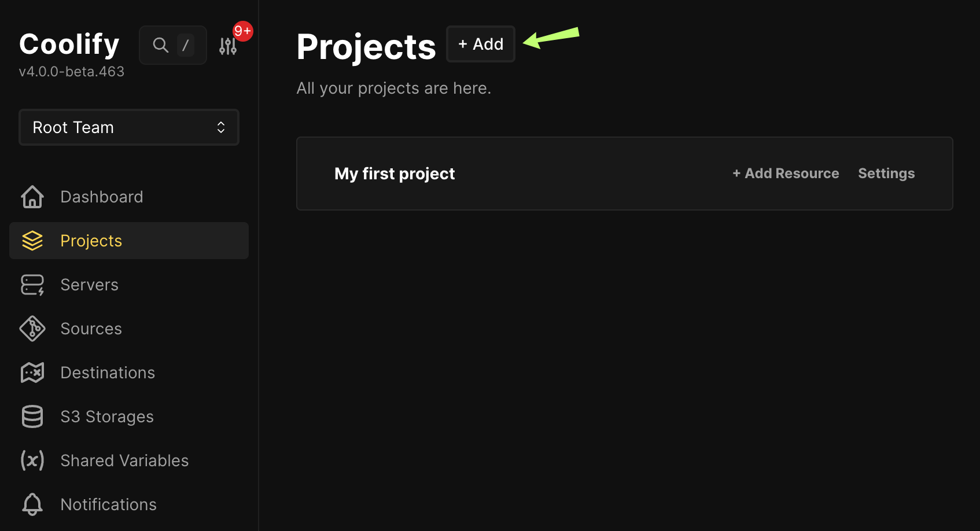Open the My first project card

pos(395,174)
